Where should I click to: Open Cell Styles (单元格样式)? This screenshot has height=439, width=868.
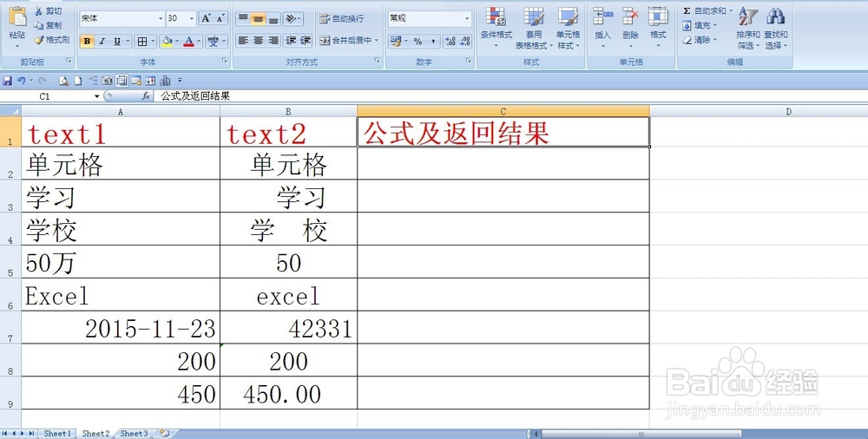(568, 28)
